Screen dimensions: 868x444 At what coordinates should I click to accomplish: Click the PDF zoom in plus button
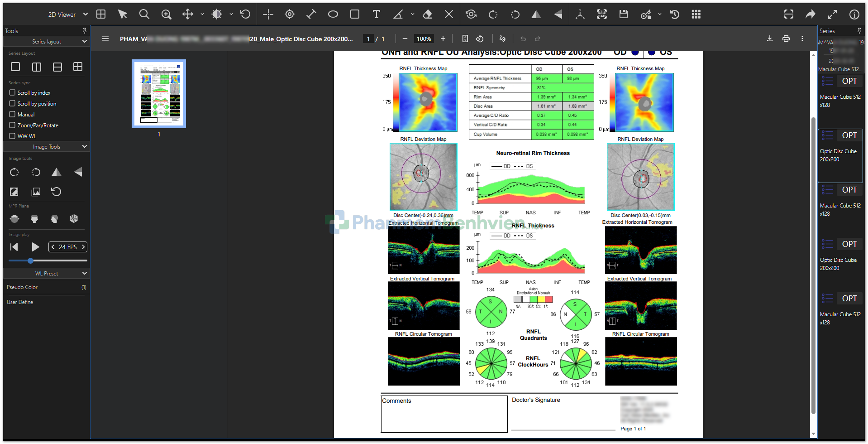443,39
